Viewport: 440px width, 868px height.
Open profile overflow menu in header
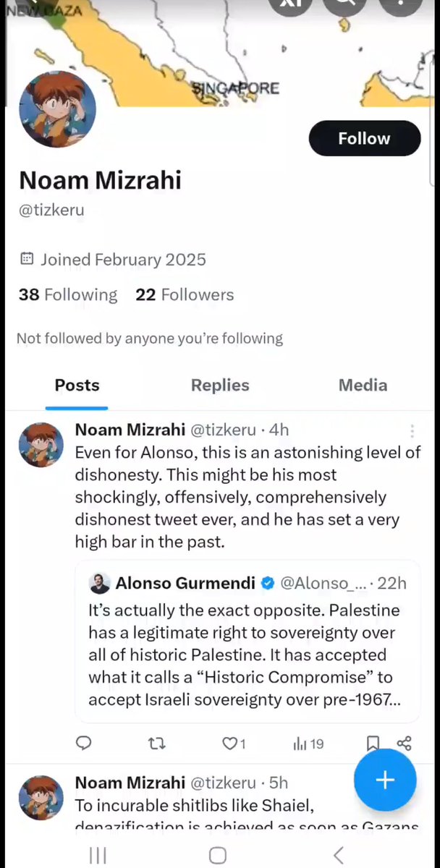(400, 6)
